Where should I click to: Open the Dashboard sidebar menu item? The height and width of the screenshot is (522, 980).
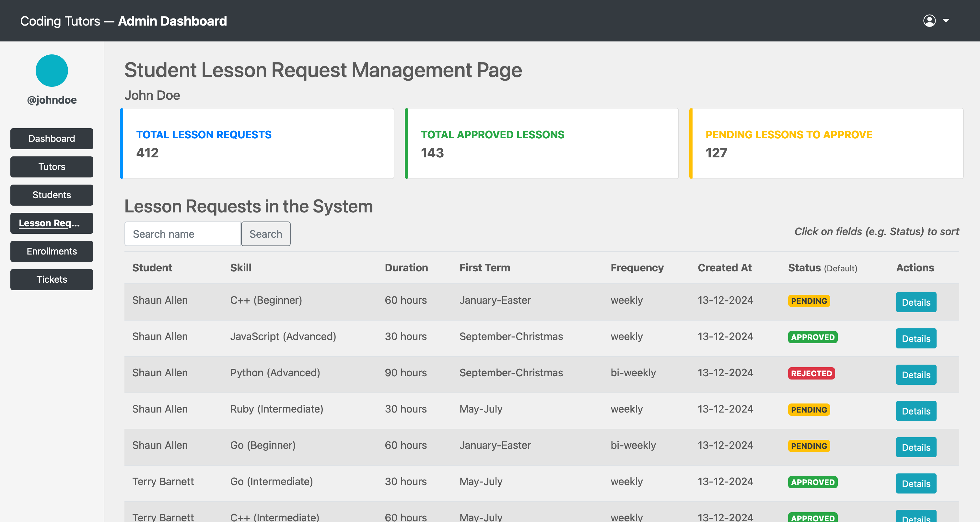click(52, 138)
